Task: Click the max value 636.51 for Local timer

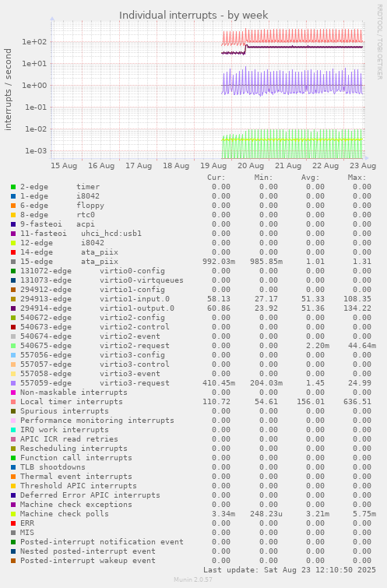Action: tap(357, 402)
